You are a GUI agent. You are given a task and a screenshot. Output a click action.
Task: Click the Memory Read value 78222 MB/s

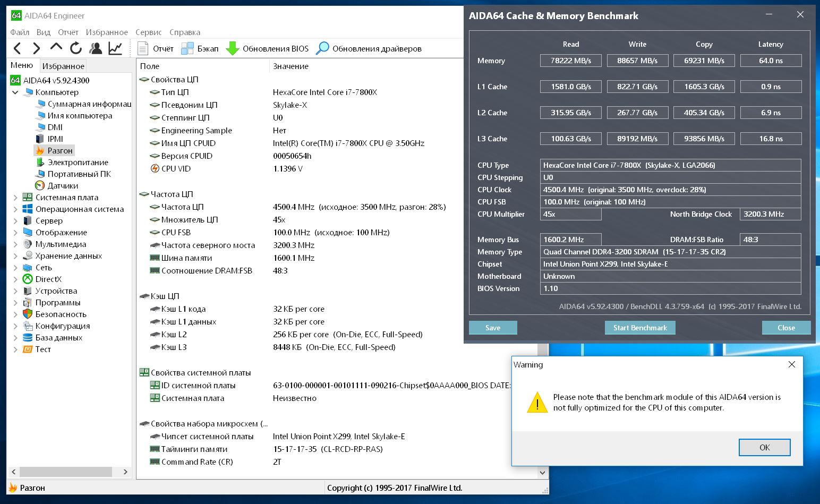pos(571,61)
